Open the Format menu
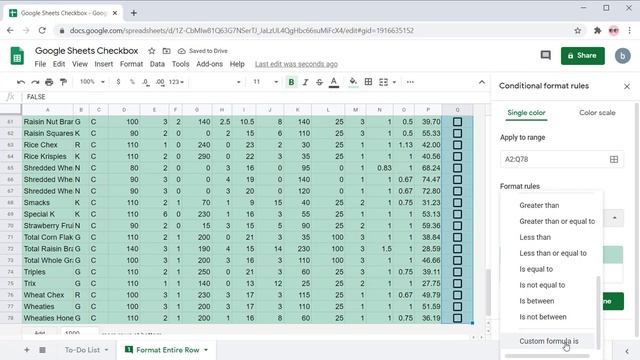The image size is (640, 360). point(131,64)
